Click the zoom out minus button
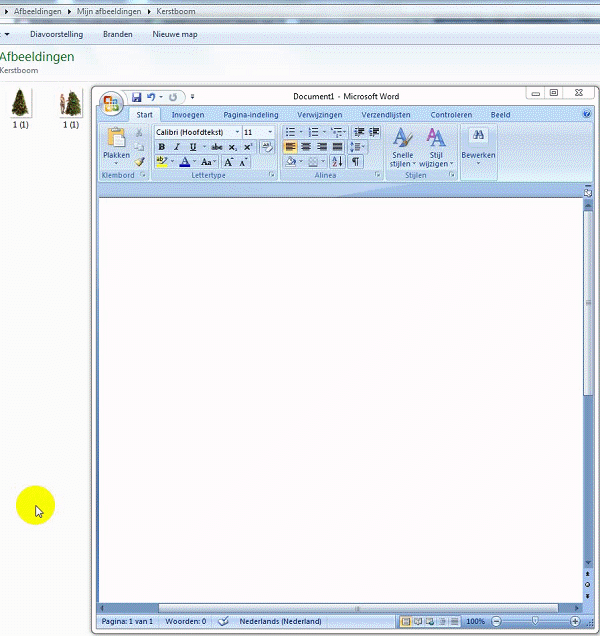This screenshot has height=636, width=600. point(496,621)
